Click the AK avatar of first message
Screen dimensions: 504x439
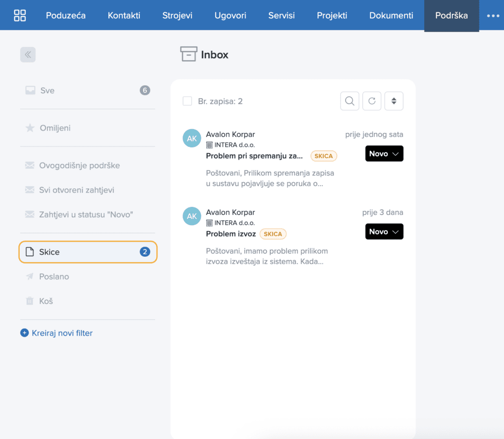click(x=192, y=138)
